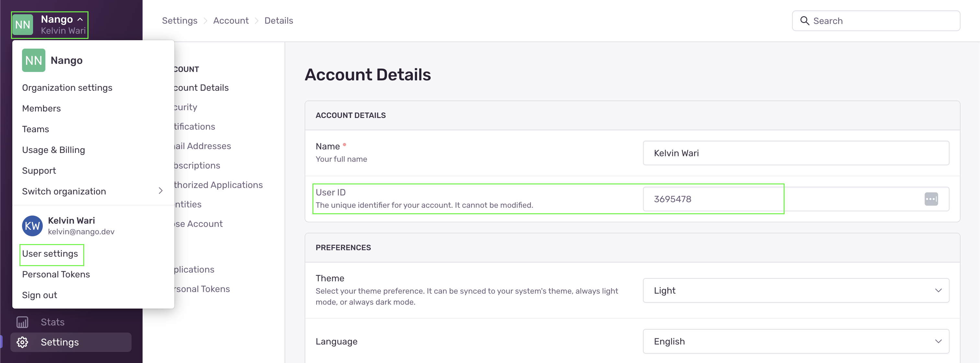Click the Settings gear icon

22,342
